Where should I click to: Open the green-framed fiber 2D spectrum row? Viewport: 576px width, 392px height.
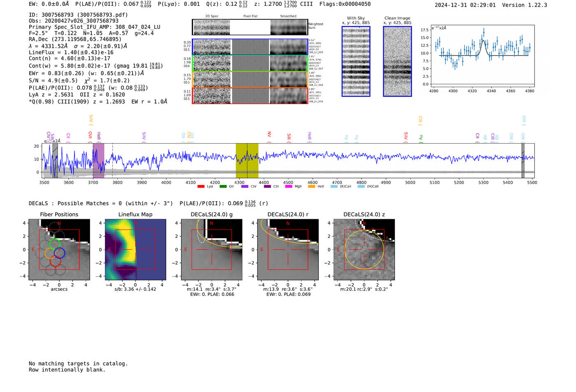coord(250,63)
